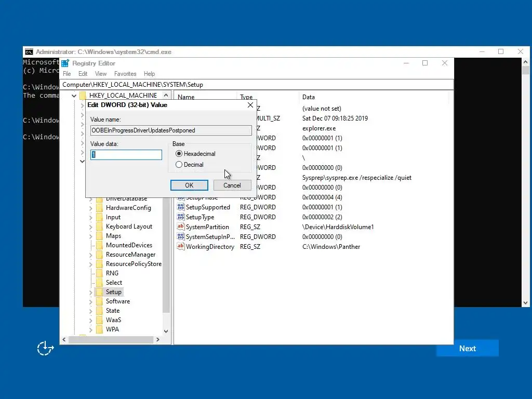Click the Next button on setup screen
The width and height of the screenshot is (532, 399).
click(x=467, y=349)
